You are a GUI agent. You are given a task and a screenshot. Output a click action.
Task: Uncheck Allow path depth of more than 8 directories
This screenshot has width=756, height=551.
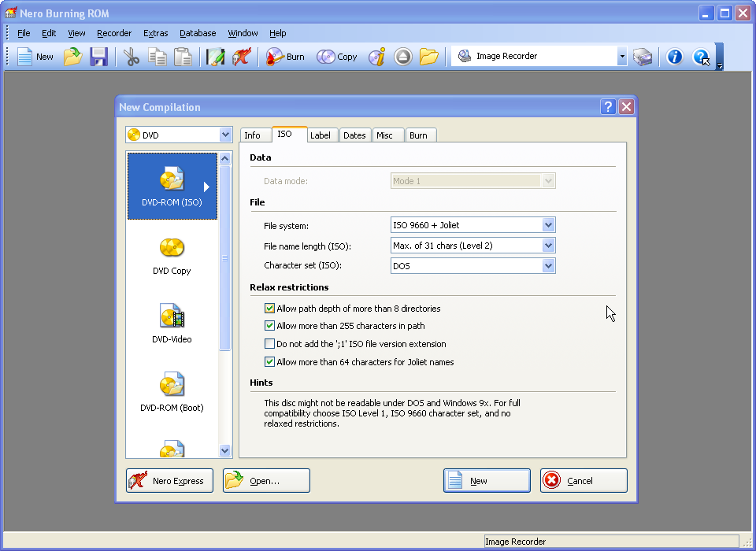coord(270,309)
